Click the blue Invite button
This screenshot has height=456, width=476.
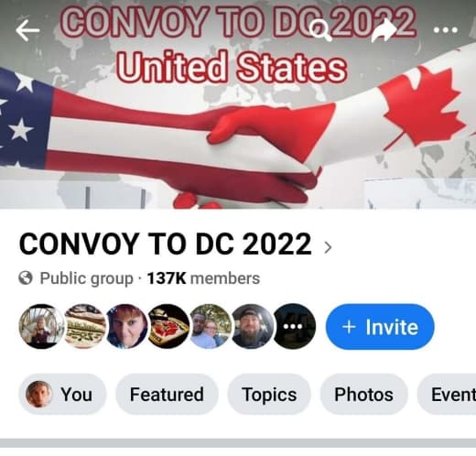[380, 327]
